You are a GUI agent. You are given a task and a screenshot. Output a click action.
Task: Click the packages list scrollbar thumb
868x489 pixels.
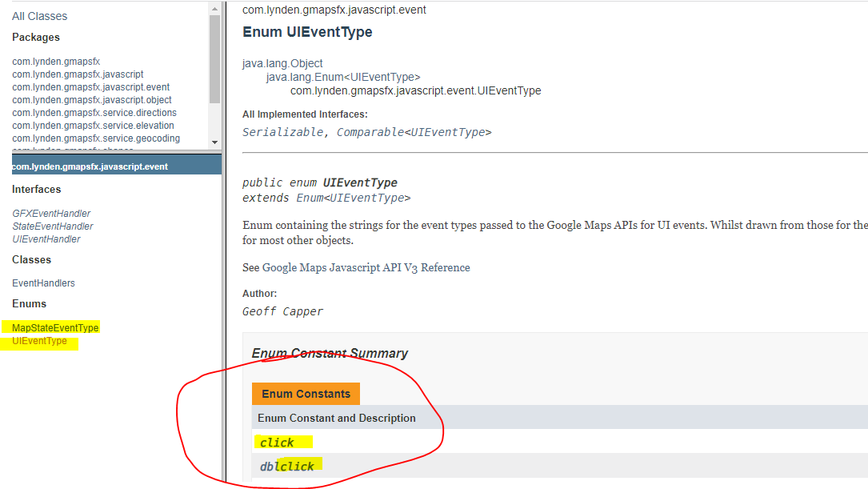point(214,60)
